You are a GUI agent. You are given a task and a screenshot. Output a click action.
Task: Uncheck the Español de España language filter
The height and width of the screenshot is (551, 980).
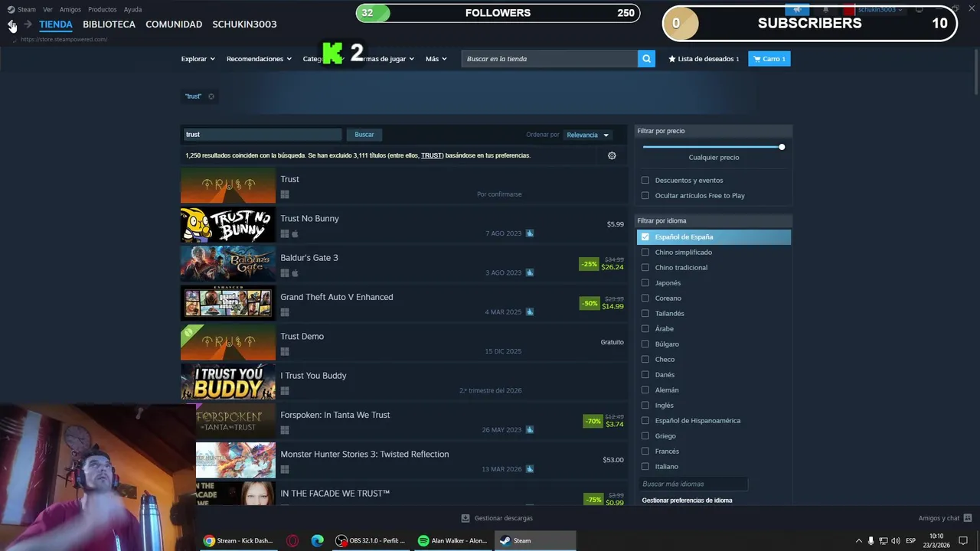click(x=645, y=237)
